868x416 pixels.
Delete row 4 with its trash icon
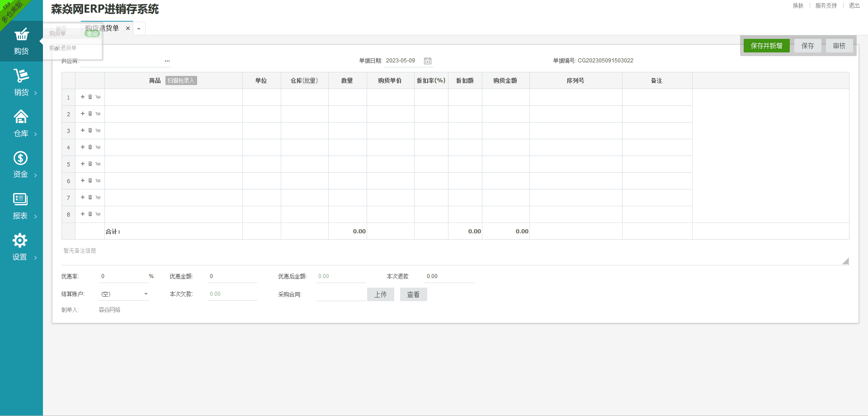(x=90, y=147)
